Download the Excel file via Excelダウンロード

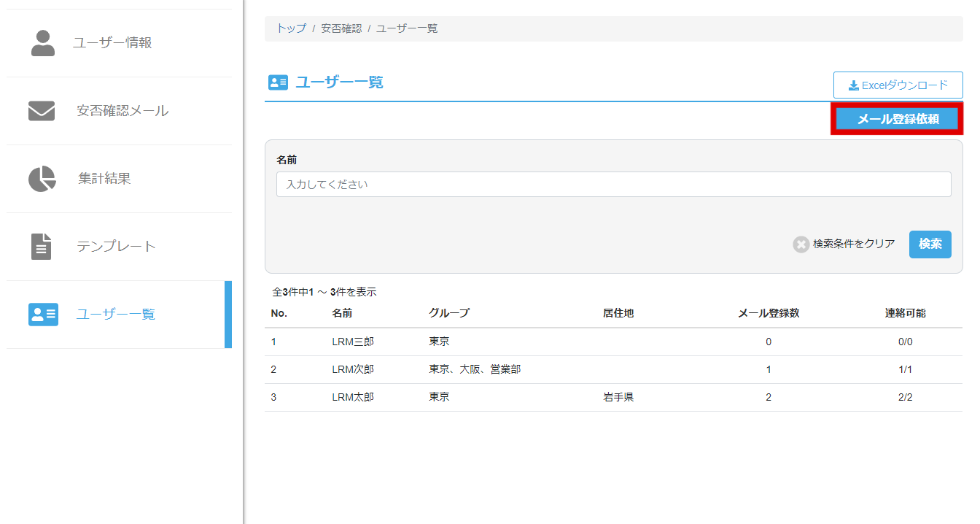point(898,85)
